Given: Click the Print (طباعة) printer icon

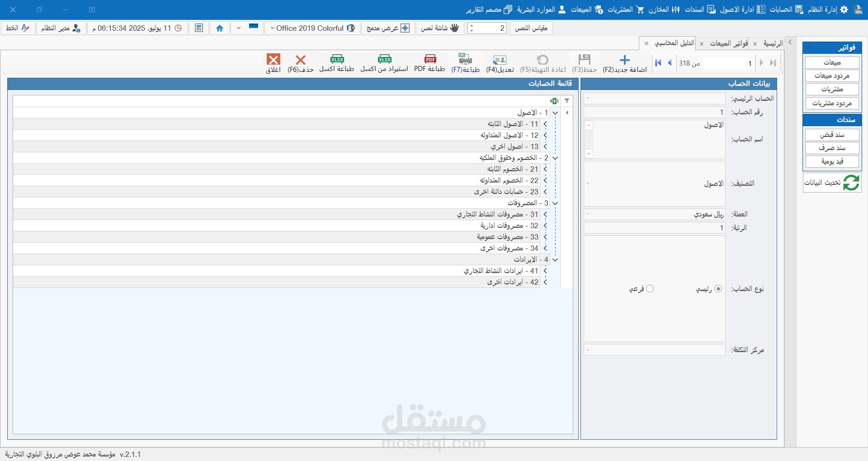Looking at the screenshot, I should (x=465, y=59).
